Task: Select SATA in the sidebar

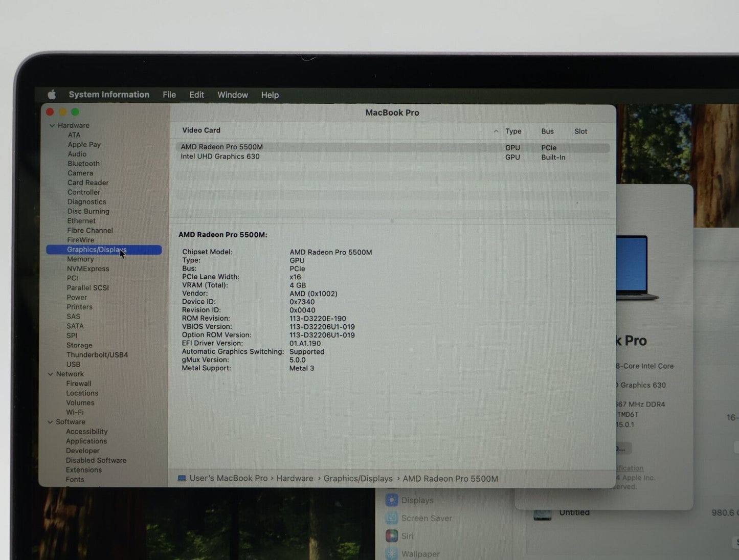Action: pyautogui.click(x=75, y=326)
